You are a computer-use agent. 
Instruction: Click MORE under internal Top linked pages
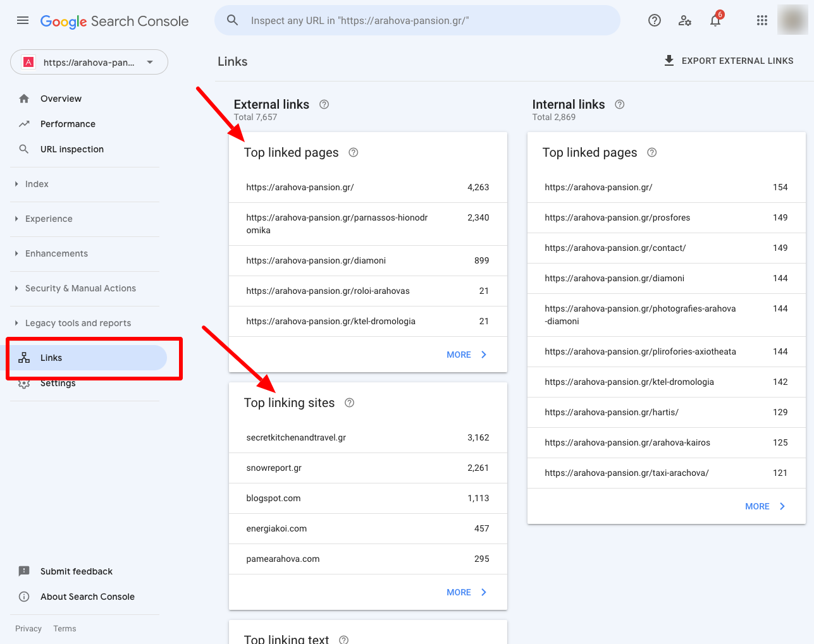click(765, 506)
